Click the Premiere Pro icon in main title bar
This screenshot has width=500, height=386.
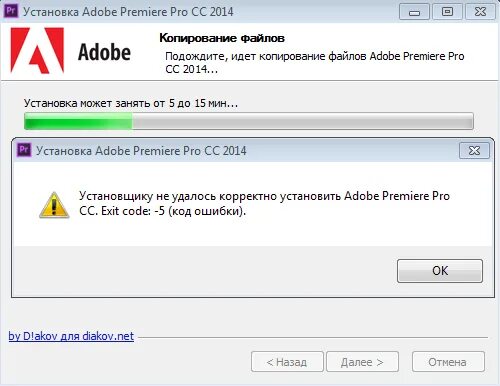click(10, 11)
